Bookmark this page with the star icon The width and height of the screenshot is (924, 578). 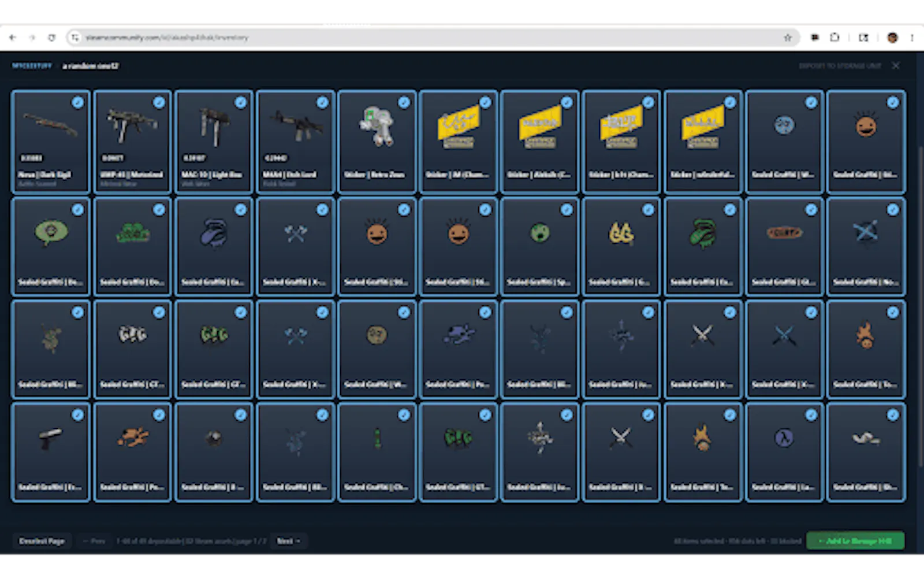coord(788,38)
